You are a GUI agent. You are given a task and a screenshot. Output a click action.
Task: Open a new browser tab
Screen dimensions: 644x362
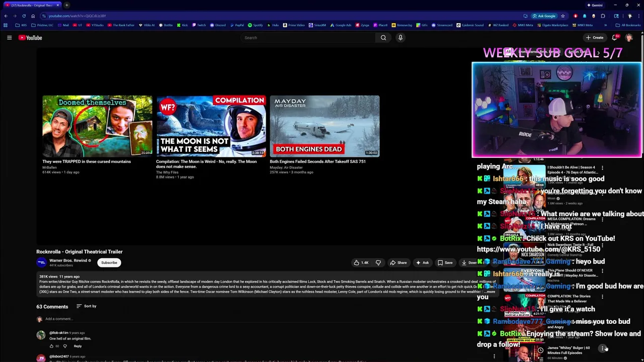[x=66, y=5]
